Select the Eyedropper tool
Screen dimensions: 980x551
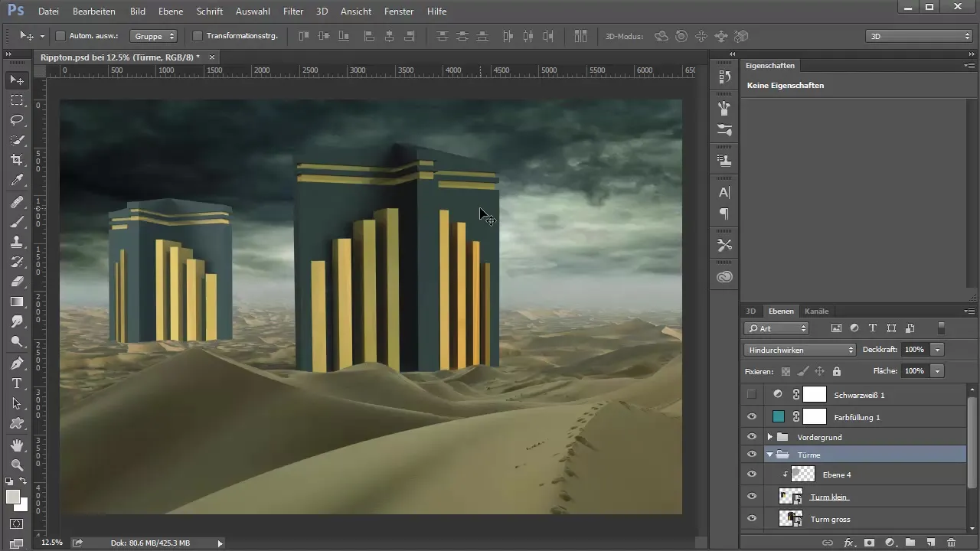(x=16, y=181)
